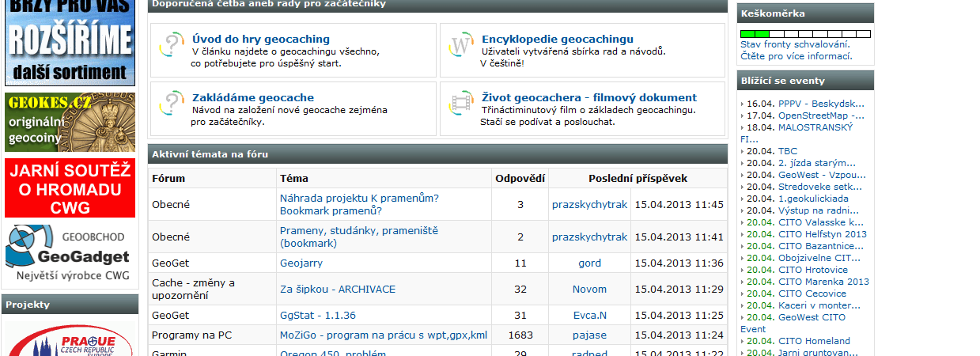The image size is (980, 356).
Task: Open event CITO Valasske k...
Action: click(x=821, y=222)
